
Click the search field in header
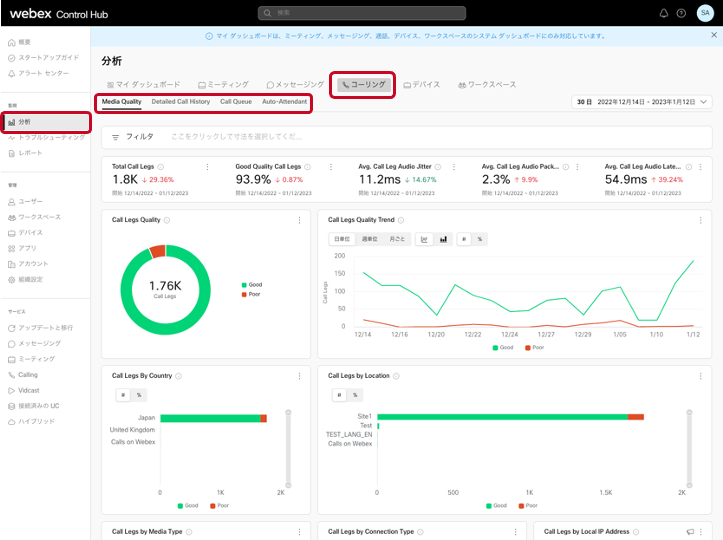[362, 13]
